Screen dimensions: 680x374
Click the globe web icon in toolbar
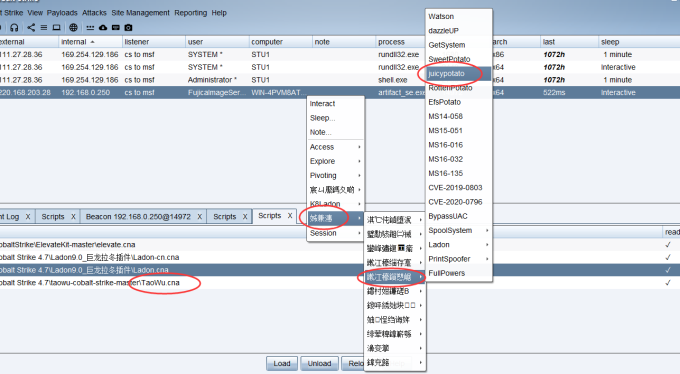click(73, 28)
